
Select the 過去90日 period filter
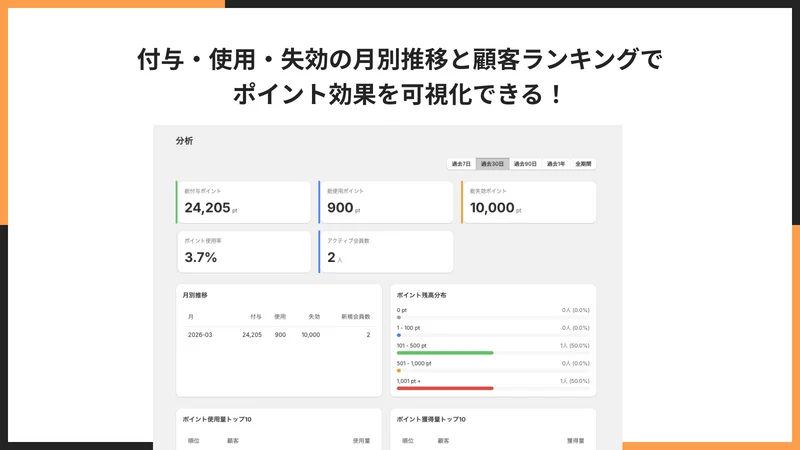coord(525,164)
